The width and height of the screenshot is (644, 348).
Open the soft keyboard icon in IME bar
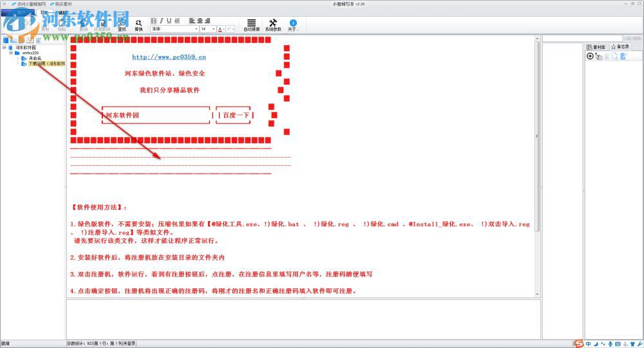tap(618, 344)
